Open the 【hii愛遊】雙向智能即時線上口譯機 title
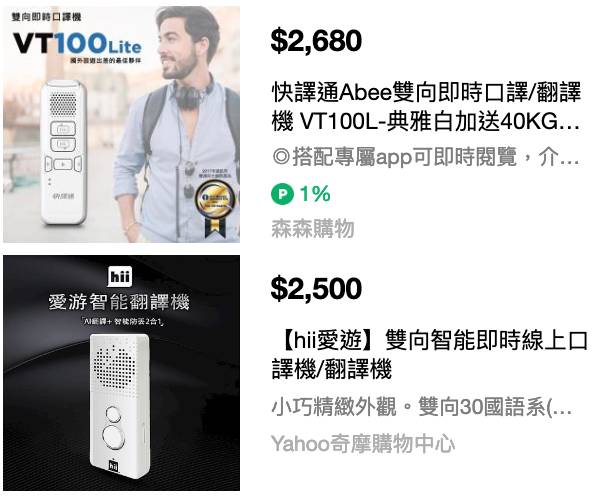Viewport: 615px width, 499px height. [430, 354]
